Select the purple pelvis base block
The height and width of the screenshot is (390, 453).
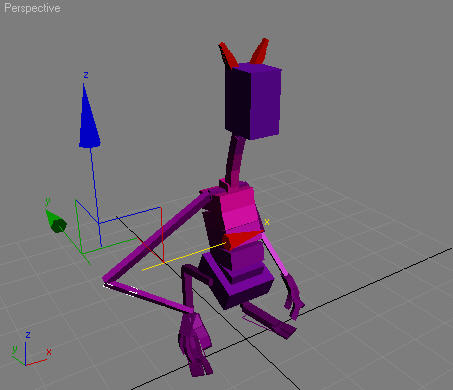point(237,280)
